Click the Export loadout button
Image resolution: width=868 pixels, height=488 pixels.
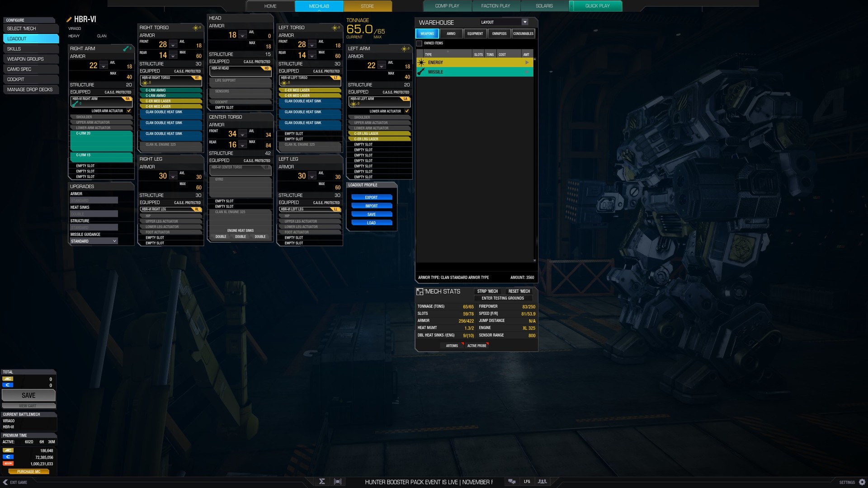(371, 197)
